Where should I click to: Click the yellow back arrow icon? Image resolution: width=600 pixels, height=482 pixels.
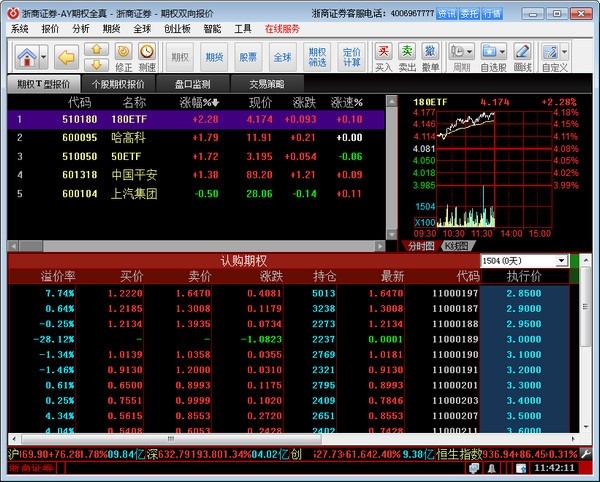(66, 56)
